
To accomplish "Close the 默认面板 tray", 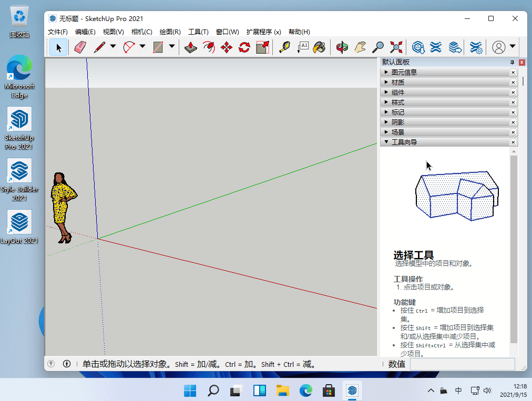I will (522, 63).
